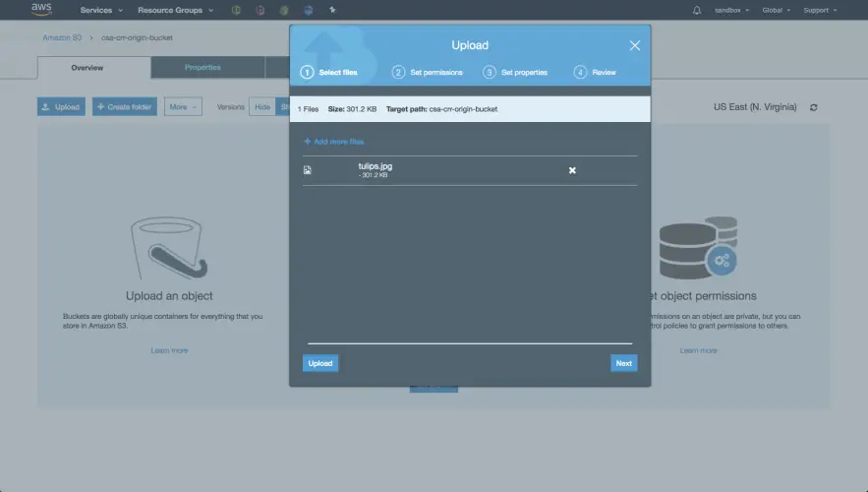This screenshot has height=492, width=868.
Task: Click the Next button in the dialog
Action: point(624,363)
